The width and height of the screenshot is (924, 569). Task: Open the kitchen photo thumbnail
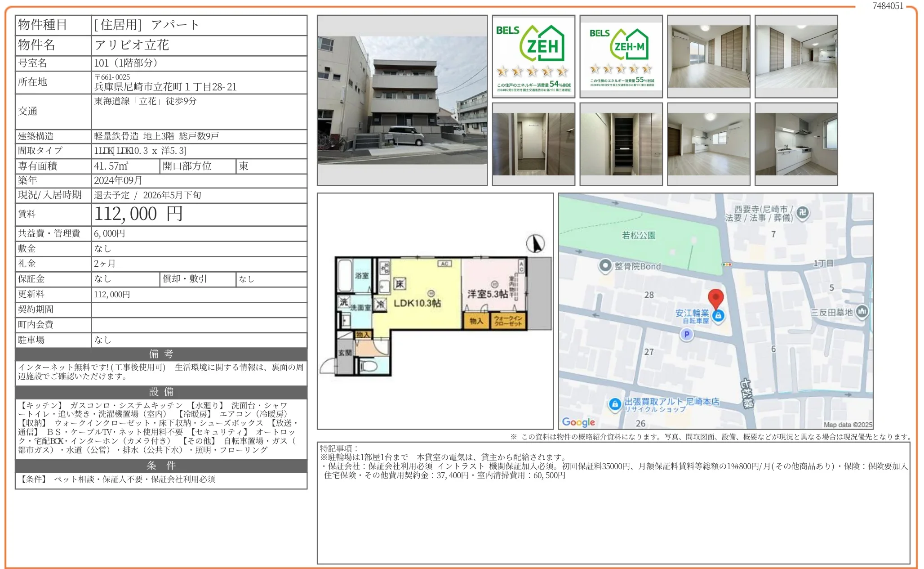click(796, 144)
